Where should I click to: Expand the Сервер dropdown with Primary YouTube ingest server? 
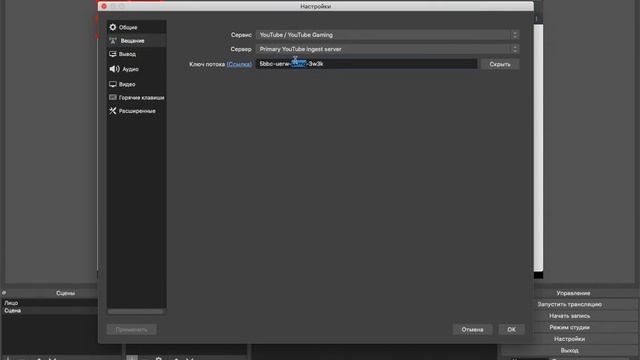(387, 49)
